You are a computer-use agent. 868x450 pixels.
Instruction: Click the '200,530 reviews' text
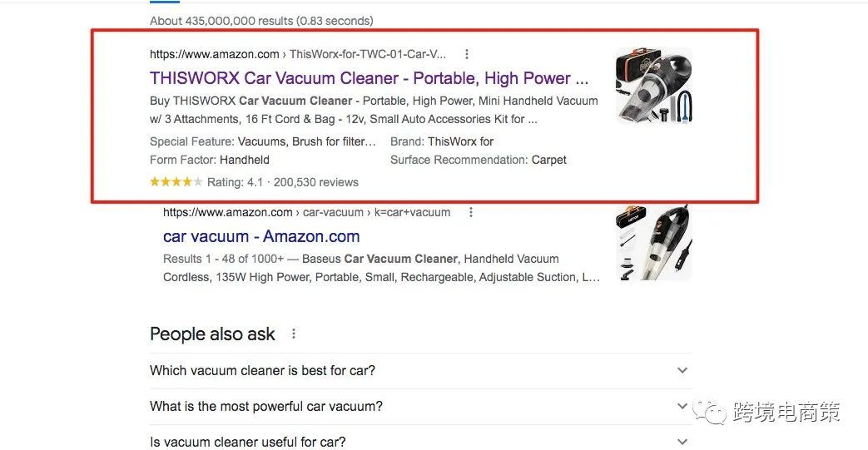tap(316, 182)
